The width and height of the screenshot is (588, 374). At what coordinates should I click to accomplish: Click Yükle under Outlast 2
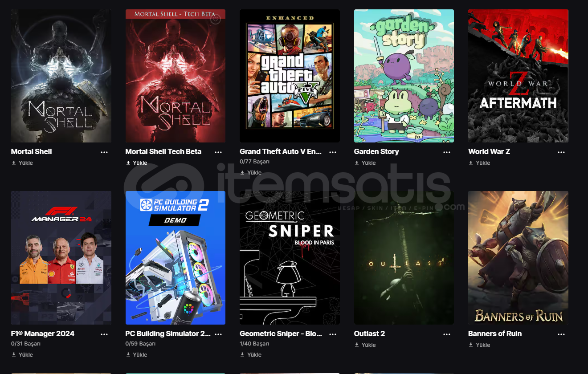pos(365,345)
